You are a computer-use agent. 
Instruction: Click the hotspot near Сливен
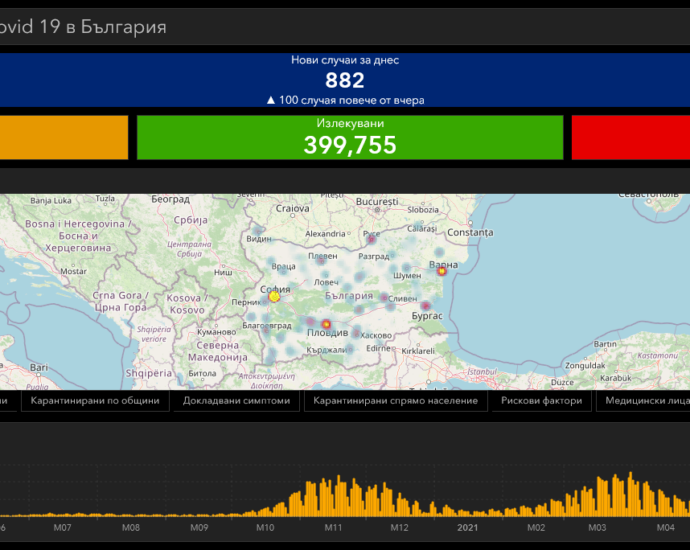coord(384,298)
